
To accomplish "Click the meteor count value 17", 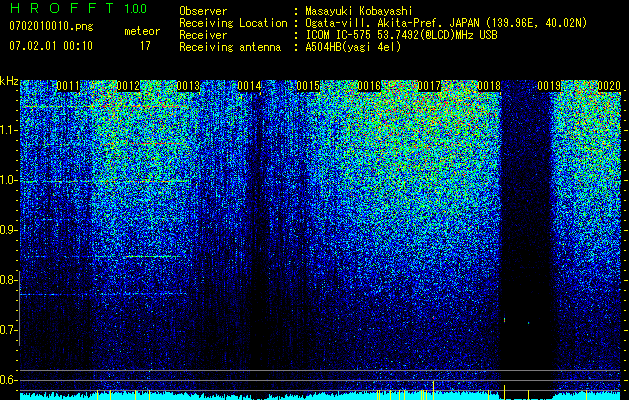I will pos(145,46).
